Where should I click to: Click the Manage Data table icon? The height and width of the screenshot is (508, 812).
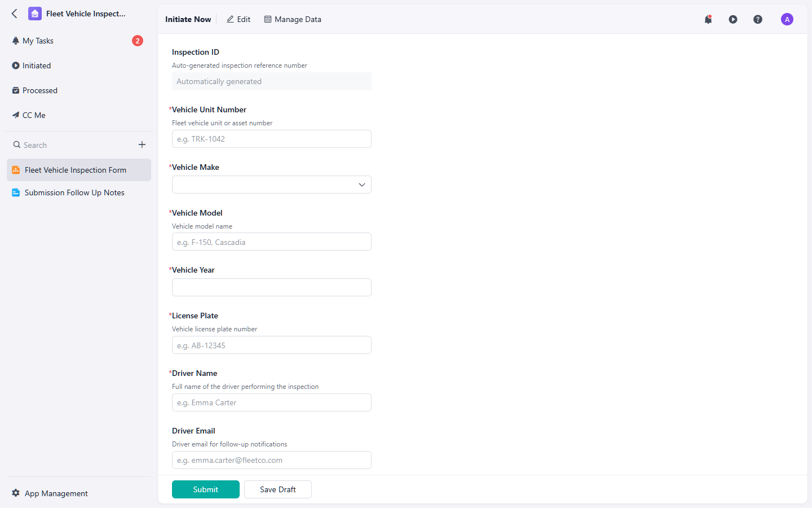click(x=268, y=19)
